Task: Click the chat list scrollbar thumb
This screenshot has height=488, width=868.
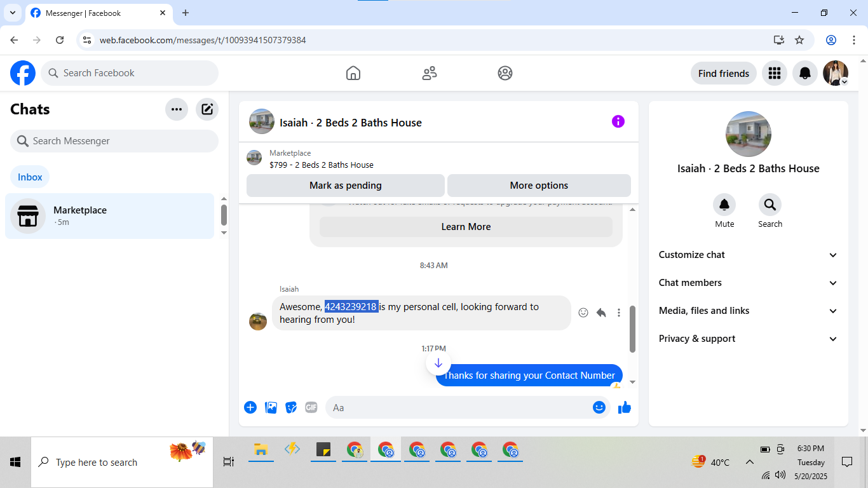Action: point(224,215)
